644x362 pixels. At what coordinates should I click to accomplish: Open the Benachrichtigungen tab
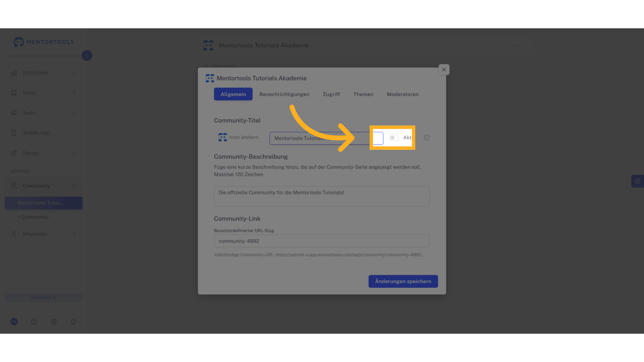tap(284, 94)
